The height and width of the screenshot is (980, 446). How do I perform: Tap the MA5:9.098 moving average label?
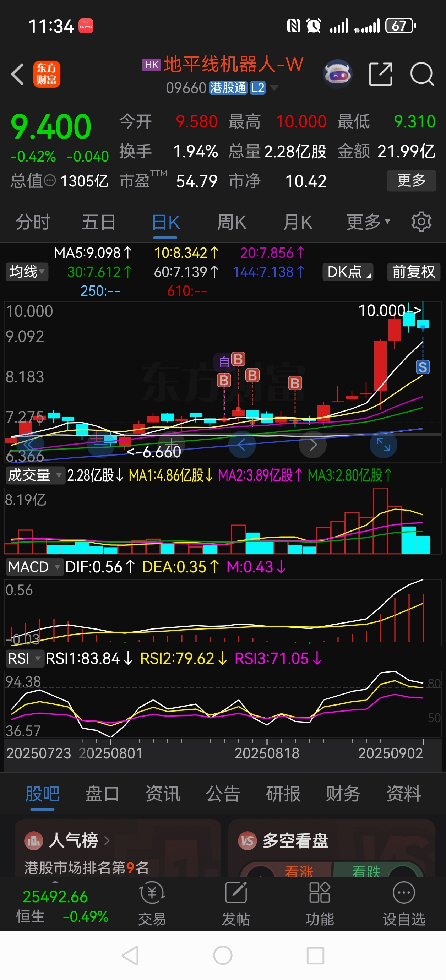pos(92,252)
